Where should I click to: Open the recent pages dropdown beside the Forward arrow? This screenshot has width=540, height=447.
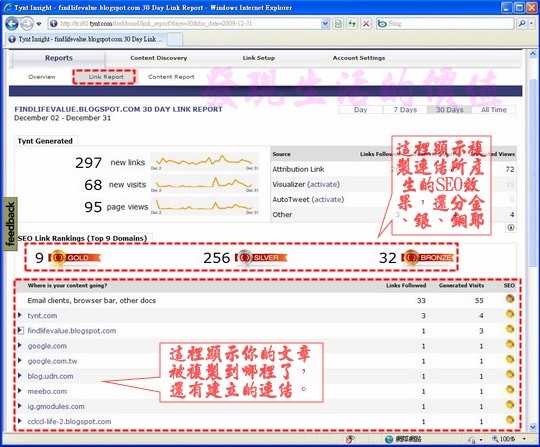(39, 24)
